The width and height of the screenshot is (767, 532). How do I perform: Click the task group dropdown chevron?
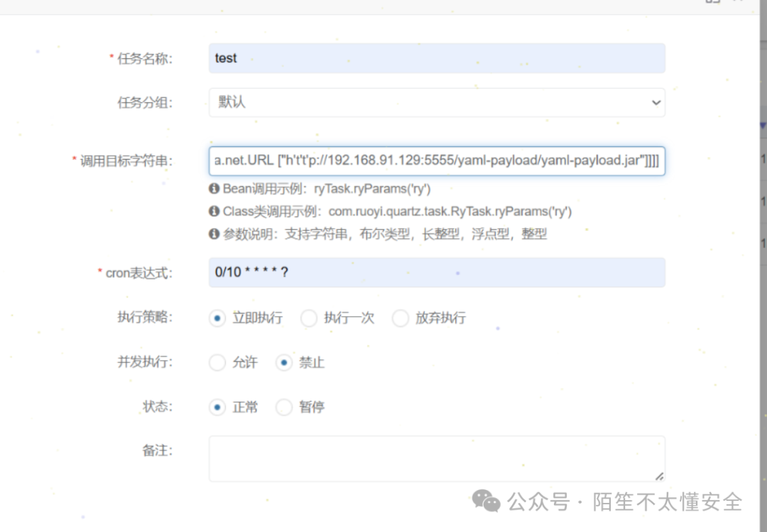[x=655, y=102]
